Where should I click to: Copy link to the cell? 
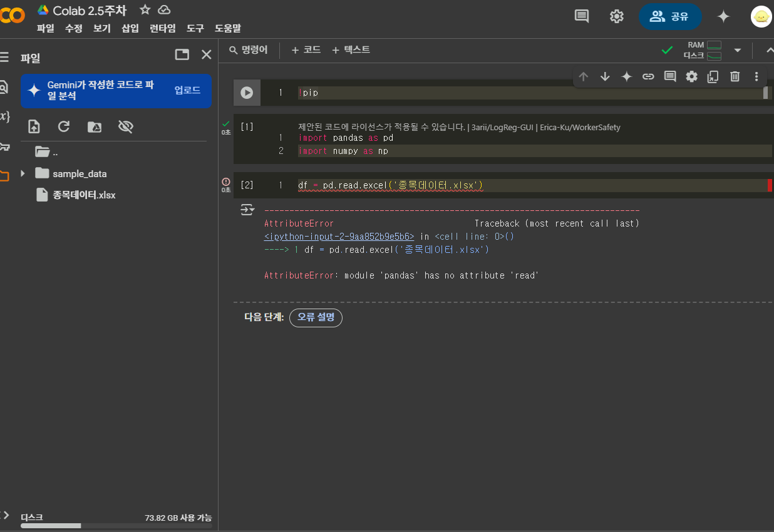(648, 76)
